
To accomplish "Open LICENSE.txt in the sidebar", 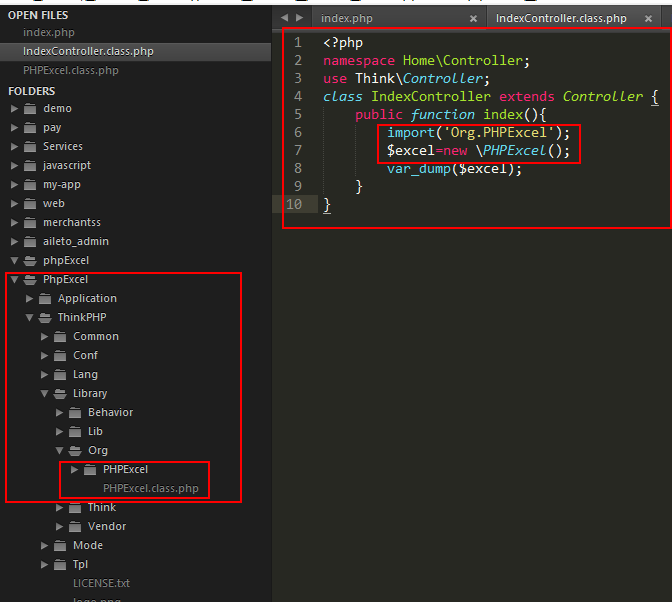I will tap(101, 584).
